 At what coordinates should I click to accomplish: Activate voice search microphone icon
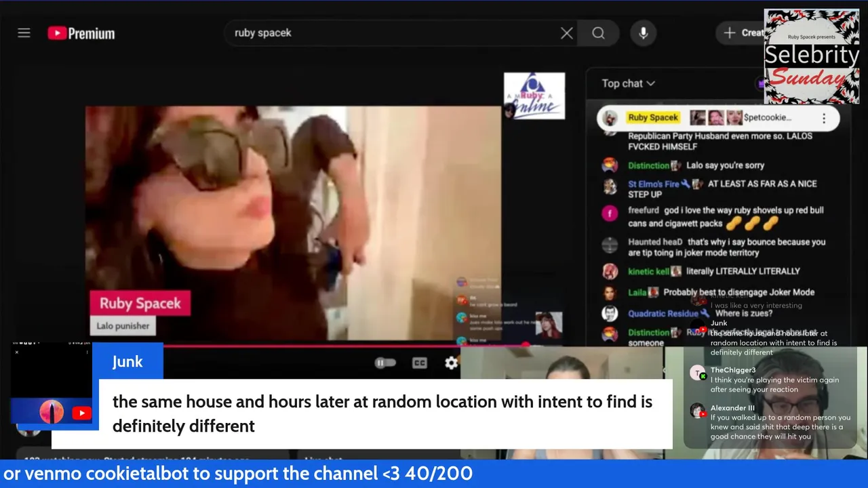tap(644, 33)
